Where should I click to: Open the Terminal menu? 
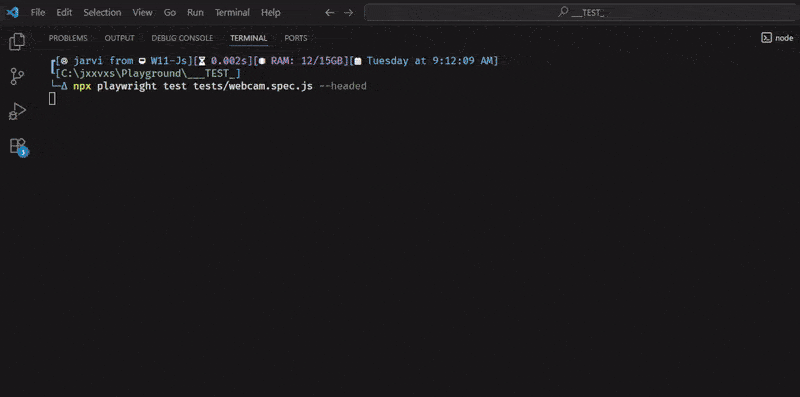(x=232, y=13)
